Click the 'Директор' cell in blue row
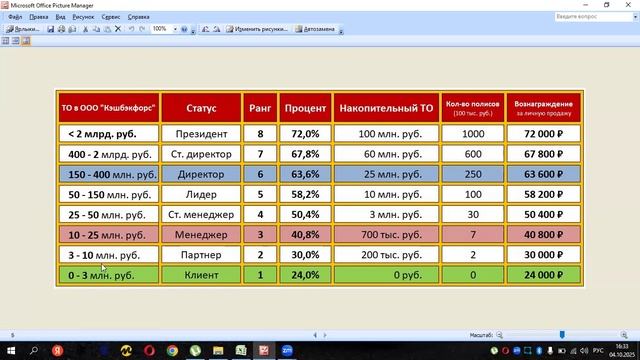This screenshot has height=360, width=640. point(201,174)
